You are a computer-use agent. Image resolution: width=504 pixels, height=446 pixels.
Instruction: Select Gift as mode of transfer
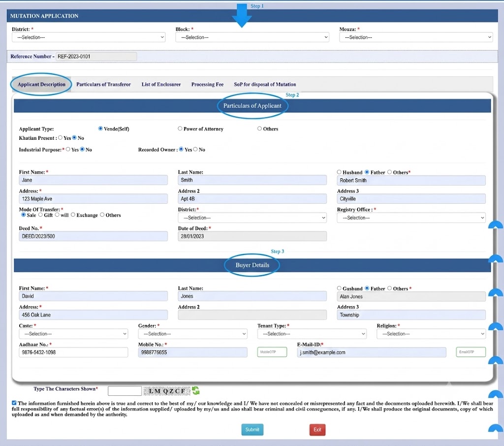[x=40, y=215]
